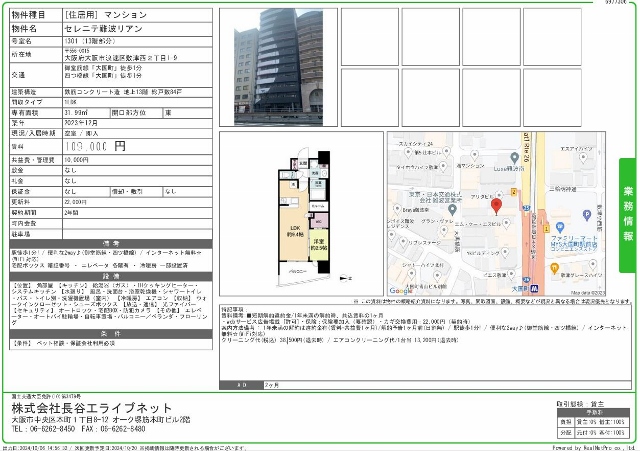640x451 pixels.
Task: Click the 物件種目 field label
Action: [29, 15]
